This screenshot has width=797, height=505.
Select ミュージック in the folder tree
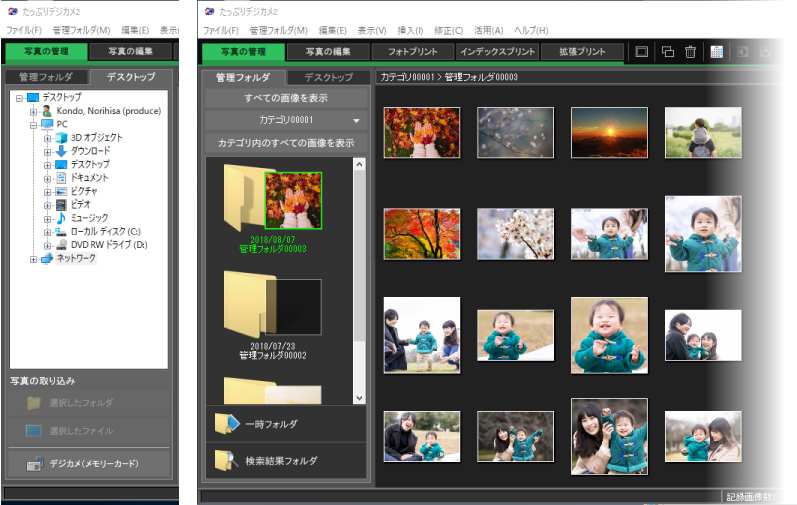click(x=90, y=217)
